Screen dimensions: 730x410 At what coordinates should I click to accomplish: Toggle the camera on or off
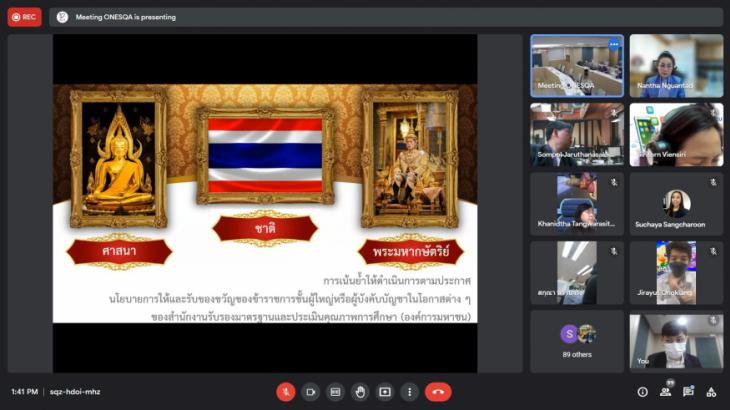click(311, 392)
